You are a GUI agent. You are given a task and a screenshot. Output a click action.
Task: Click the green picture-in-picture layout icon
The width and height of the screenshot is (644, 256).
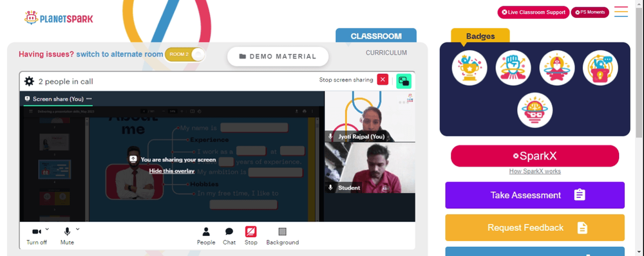(404, 81)
